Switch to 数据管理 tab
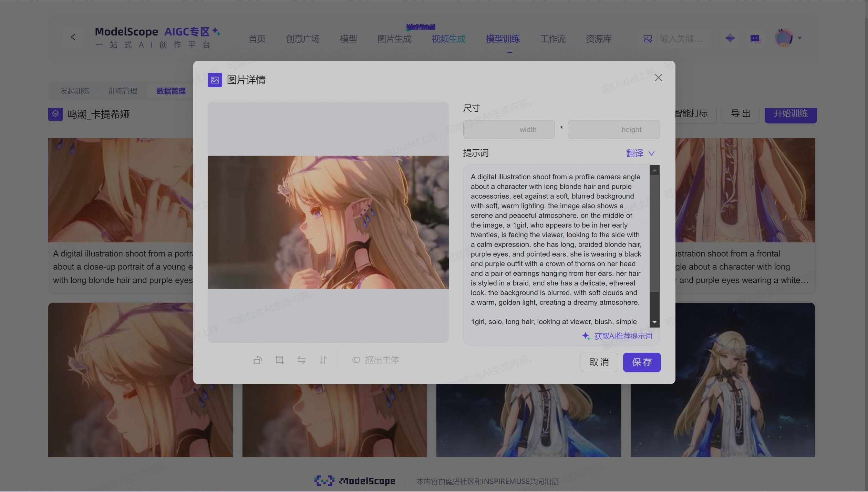 coord(171,91)
